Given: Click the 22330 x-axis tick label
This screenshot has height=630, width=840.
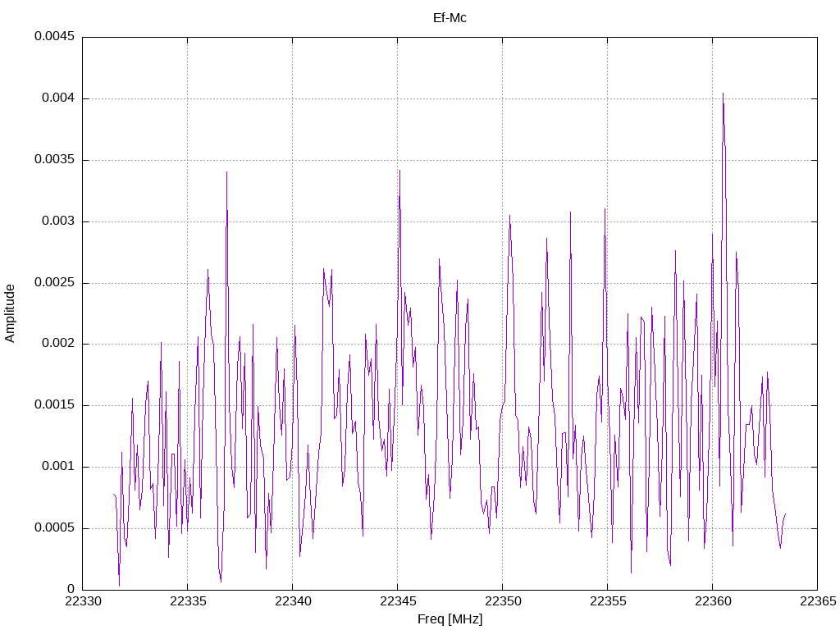Looking at the screenshot, I should (83, 602).
